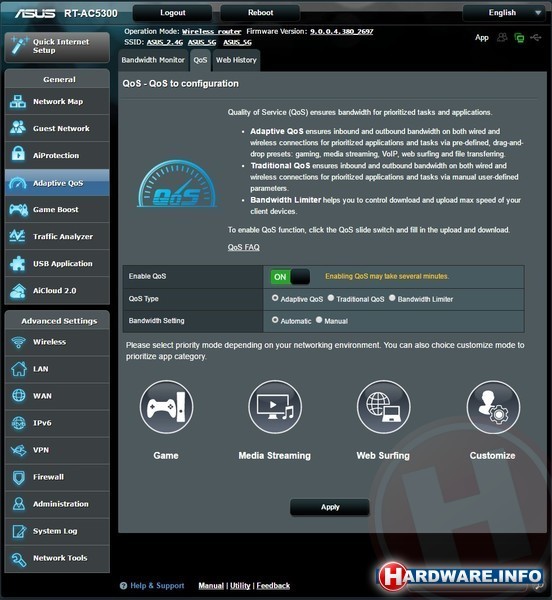Choose Game priority mode icon
Image resolution: width=552 pixels, height=600 pixels.
click(166, 407)
